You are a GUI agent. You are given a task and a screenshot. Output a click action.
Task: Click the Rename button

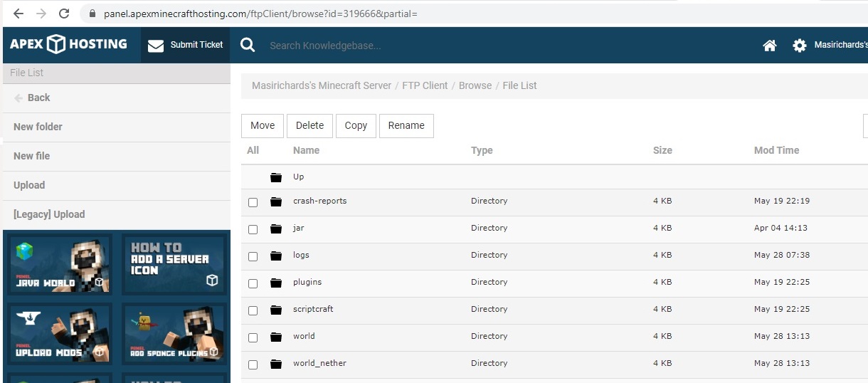coord(406,125)
